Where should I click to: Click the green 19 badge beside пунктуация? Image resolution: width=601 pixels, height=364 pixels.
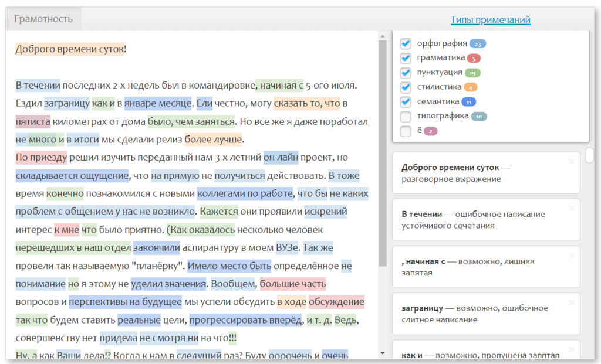(472, 73)
